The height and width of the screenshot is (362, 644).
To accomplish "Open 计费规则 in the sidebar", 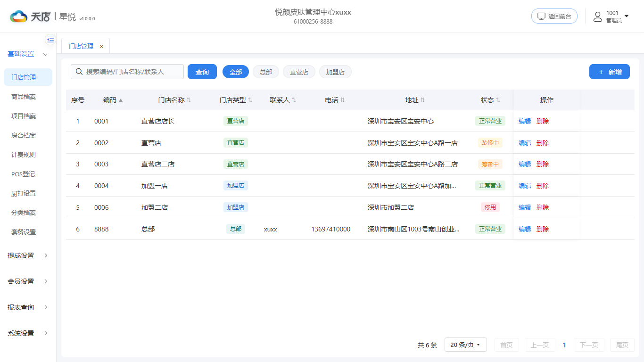I will 28,155.
